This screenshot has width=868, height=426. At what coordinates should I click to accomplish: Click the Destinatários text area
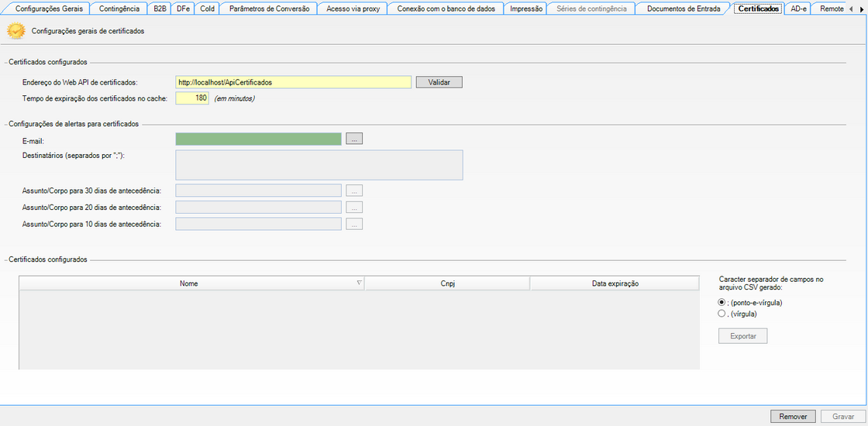pyautogui.click(x=319, y=165)
